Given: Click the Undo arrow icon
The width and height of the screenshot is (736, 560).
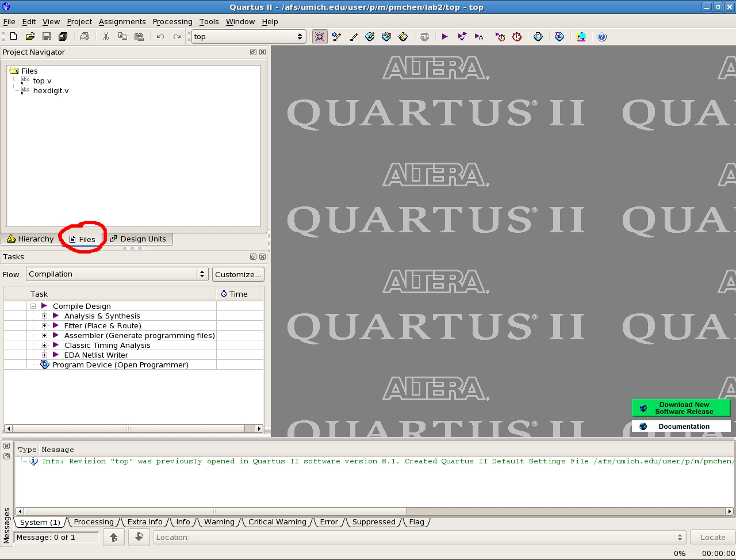Looking at the screenshot, I should pyautogui.click(x=160, y=37).
